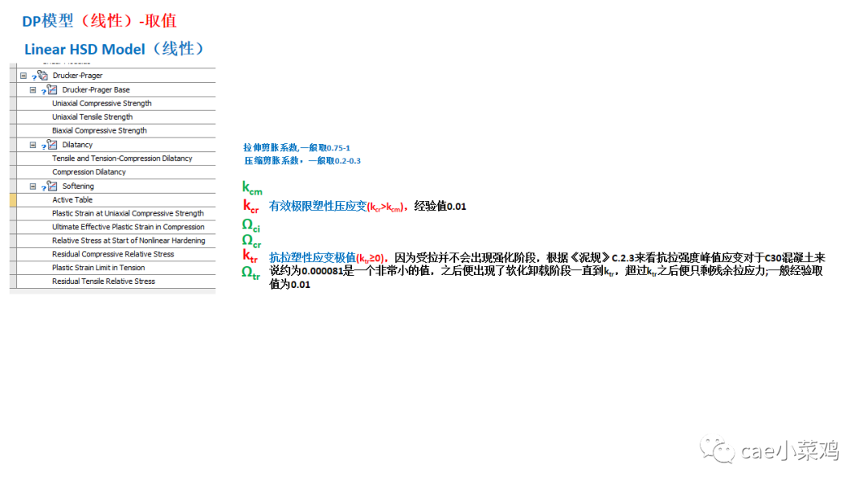Collapse the Softening section
This screenshot has height=489, width=868.
point(32,186)
